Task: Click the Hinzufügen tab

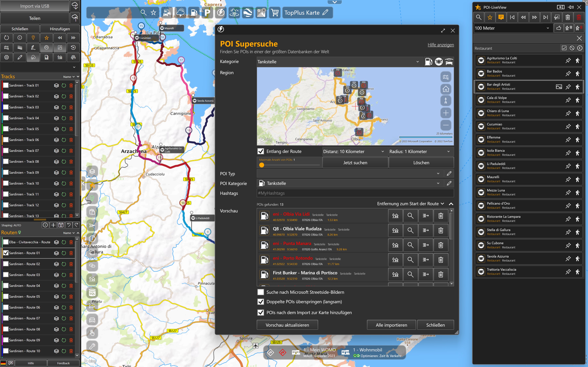Action: click(x=60, y=29)
